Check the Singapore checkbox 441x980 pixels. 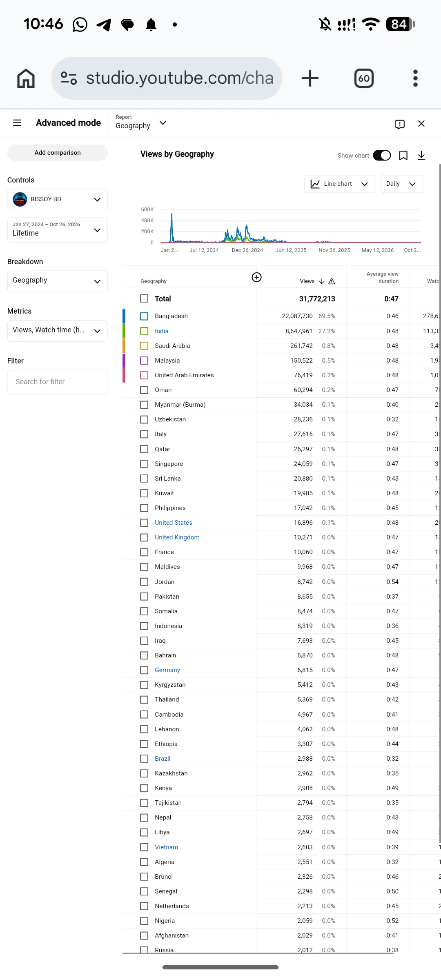pyautogui.click(x=144, y=464)
